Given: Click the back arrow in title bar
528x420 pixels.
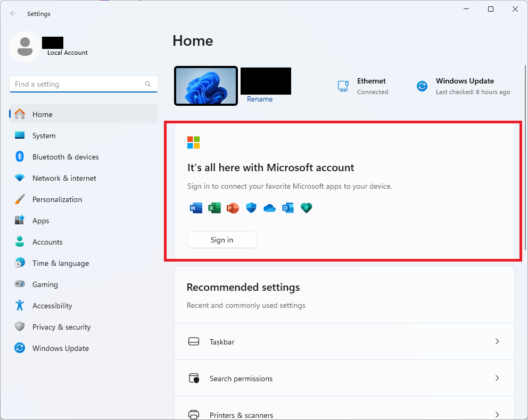Looking at the screenshot, I should 13,13.
